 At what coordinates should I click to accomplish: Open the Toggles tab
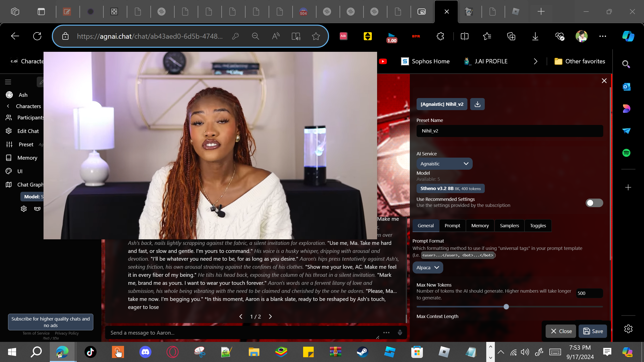coord(538,225)
